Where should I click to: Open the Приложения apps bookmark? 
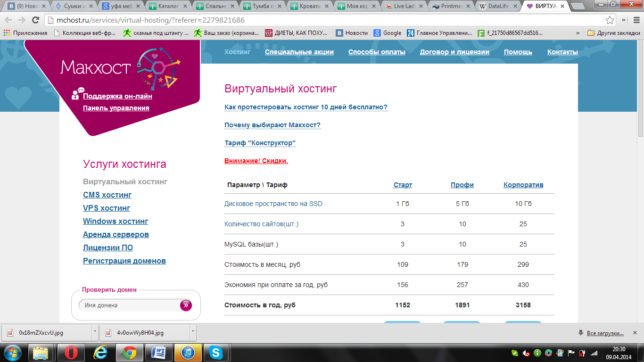tap(25, 33)
